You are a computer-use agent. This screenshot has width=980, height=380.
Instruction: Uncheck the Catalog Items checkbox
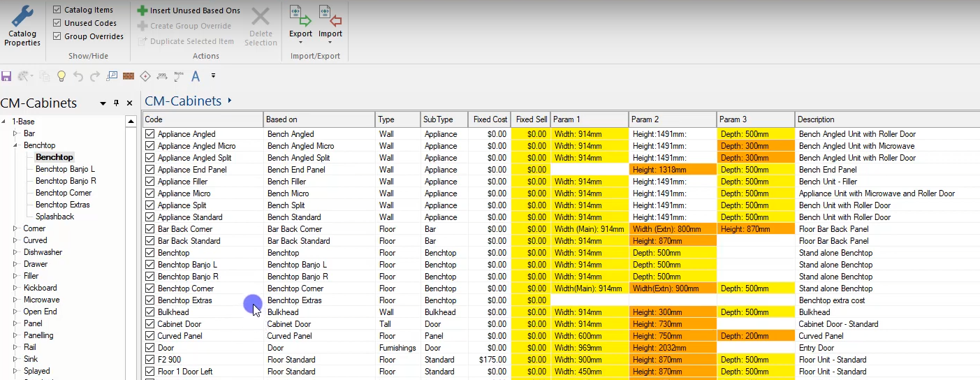[57, 10]
